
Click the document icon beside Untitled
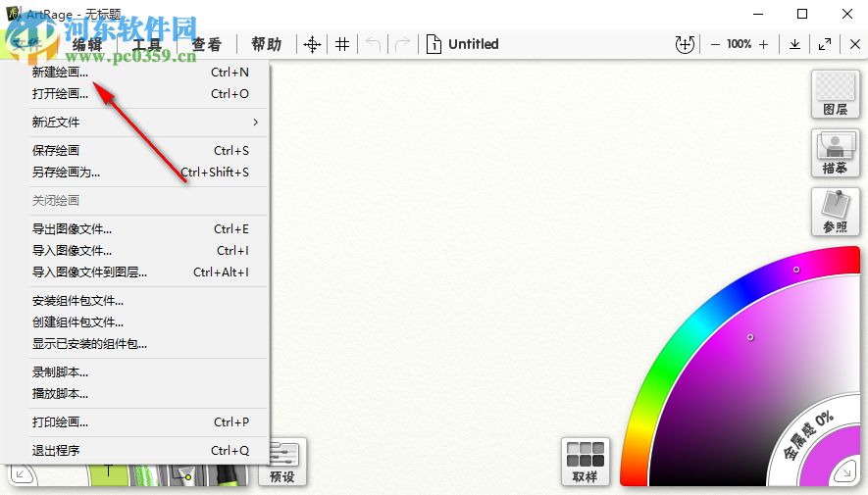[x=434, y=44]
